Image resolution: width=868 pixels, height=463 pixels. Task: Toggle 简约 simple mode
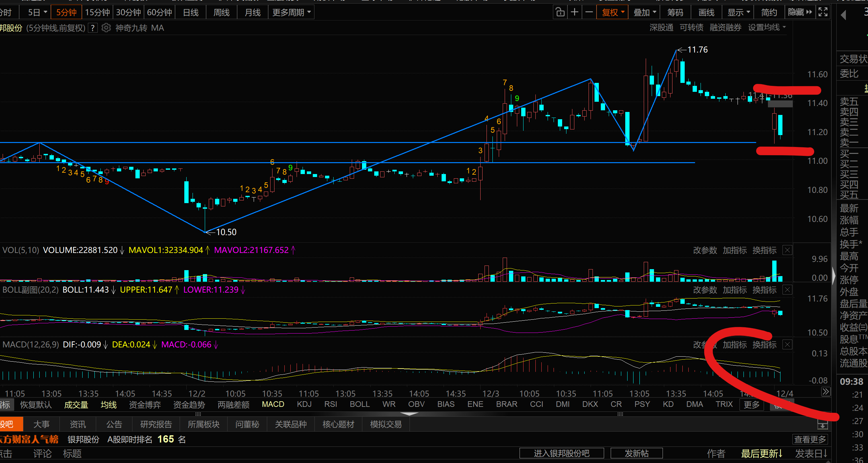tap(769, 13)
